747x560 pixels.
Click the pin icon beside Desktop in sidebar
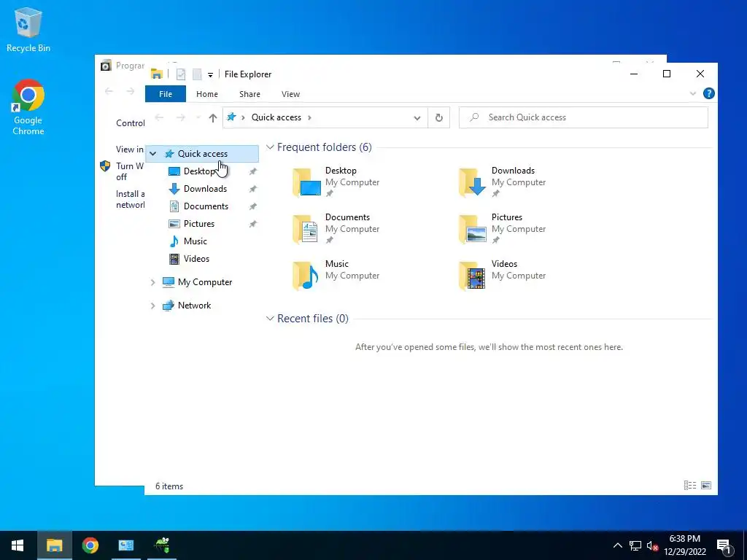click(253, 171)
